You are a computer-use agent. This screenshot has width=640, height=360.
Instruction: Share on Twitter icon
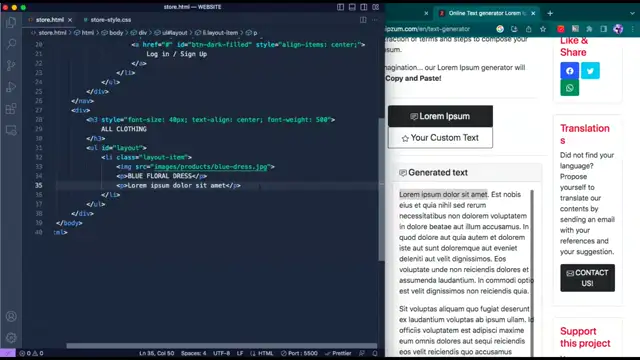(x=590, y=71)
